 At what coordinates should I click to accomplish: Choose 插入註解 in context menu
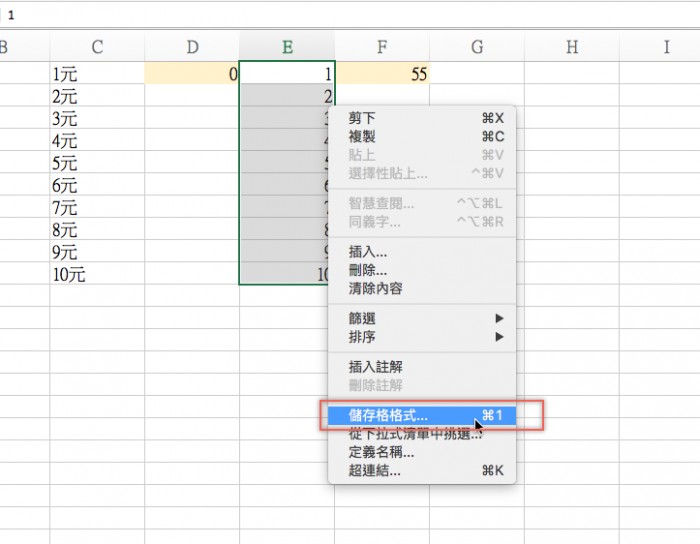pos(422,367)
